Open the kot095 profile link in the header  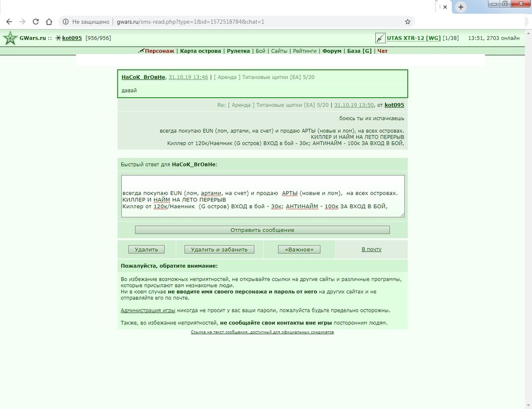pyautogui.click(x=72, y=38)
